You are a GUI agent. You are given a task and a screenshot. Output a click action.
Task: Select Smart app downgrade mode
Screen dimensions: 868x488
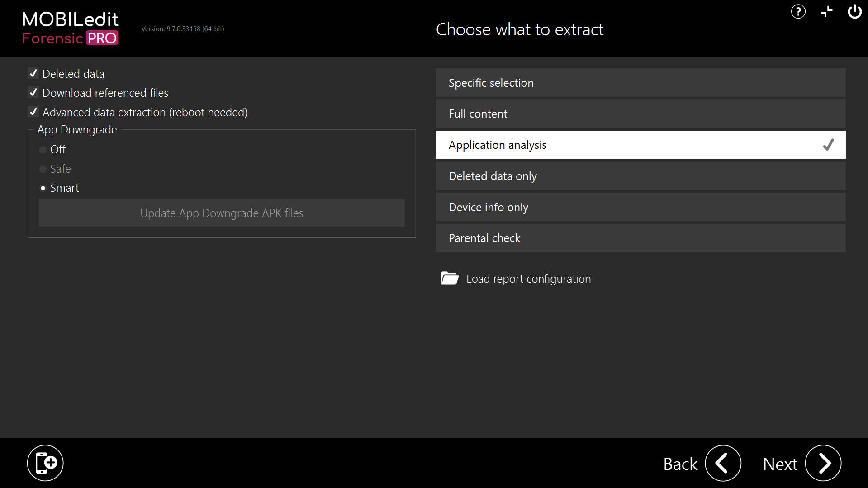click(x=43, y=188)
